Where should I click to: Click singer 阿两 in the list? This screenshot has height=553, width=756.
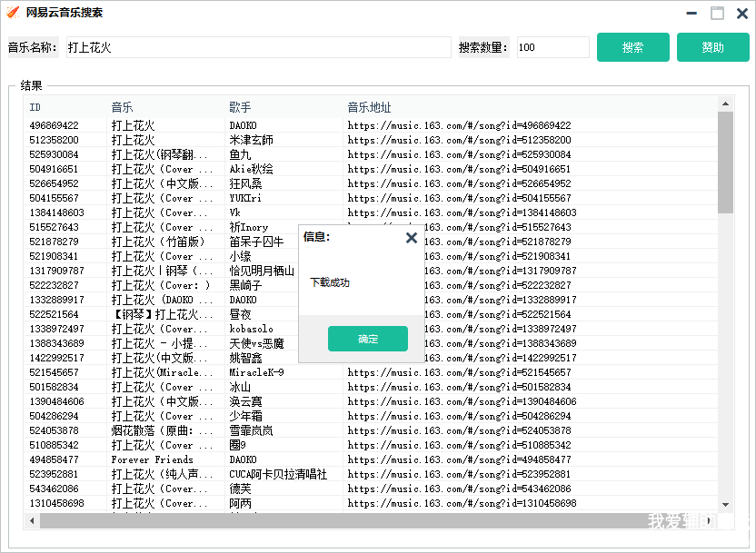pyautogui.click(x=240, y=503)
